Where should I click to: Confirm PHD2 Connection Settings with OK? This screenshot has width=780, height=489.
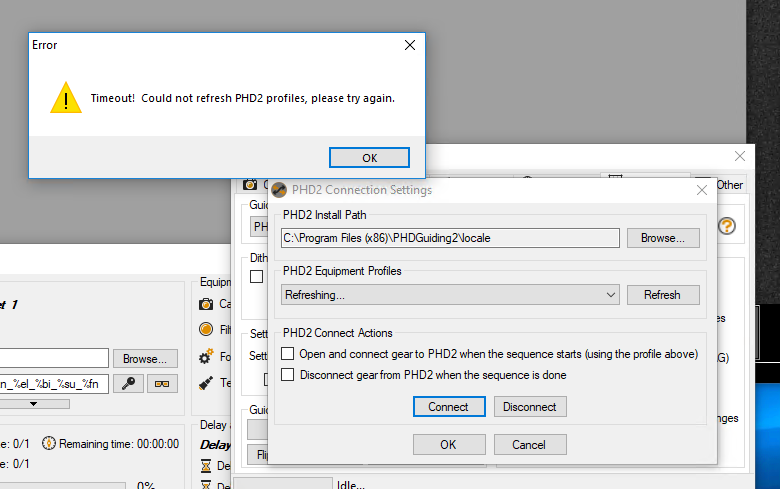(449, 445)
